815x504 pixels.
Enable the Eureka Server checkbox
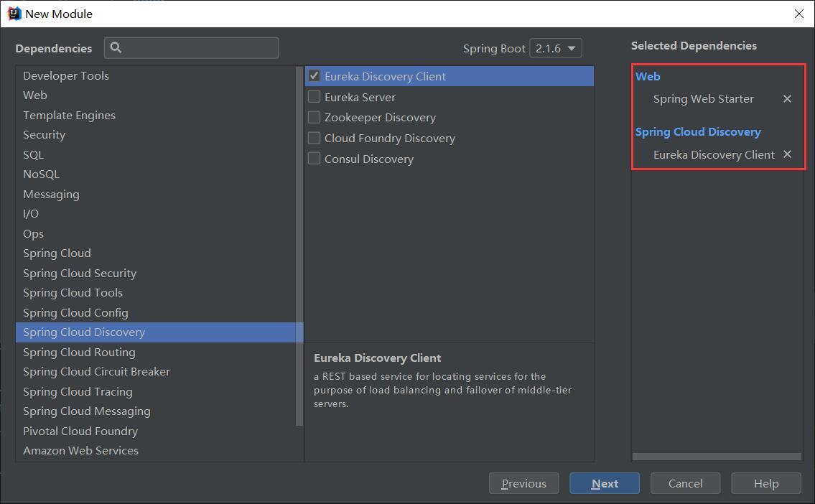click(x=314, y=97)
